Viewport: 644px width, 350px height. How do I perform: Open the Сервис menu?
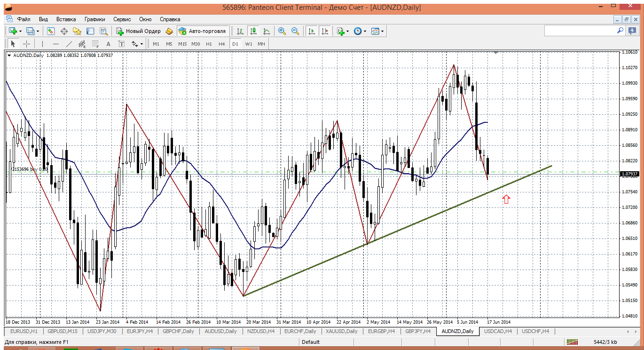pos(122,19)
